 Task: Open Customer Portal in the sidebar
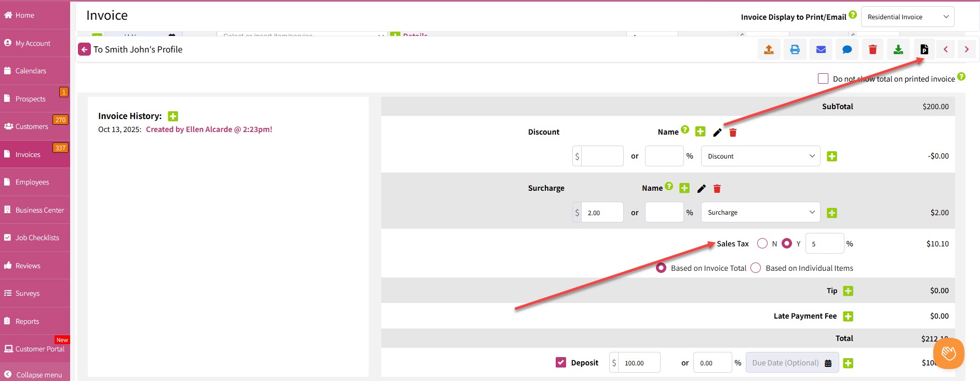[35, 349]
